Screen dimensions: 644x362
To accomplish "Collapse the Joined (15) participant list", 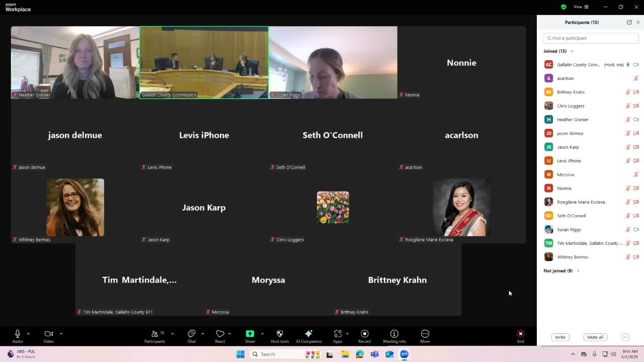I will pyautogui.click(x=572, y=51).
